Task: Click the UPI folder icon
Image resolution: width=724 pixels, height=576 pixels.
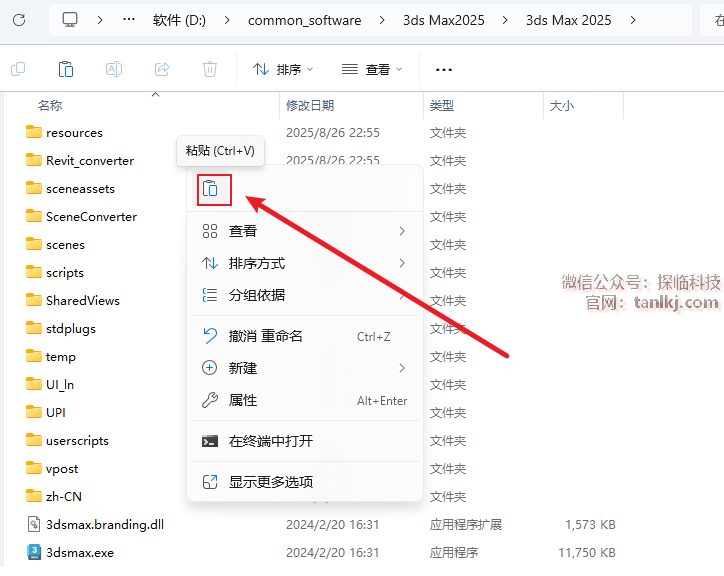Action: click(x=34, y=412)
